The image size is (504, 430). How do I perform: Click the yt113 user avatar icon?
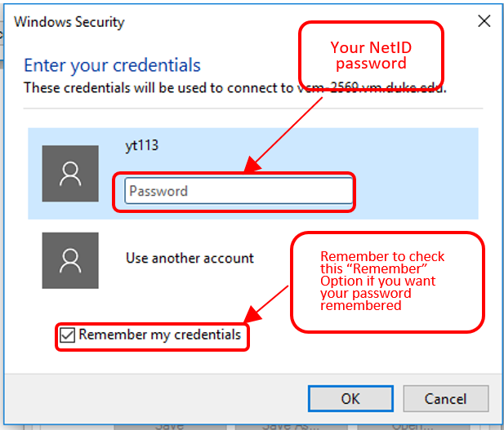(70, 174)
